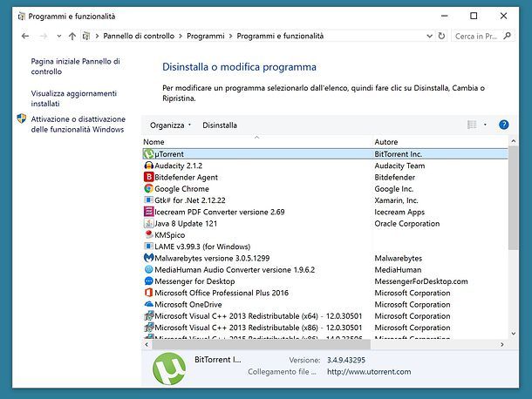
Task: Click the Disinstalla toolbar button
Action: pyautogui.click(x=220, y=125)
